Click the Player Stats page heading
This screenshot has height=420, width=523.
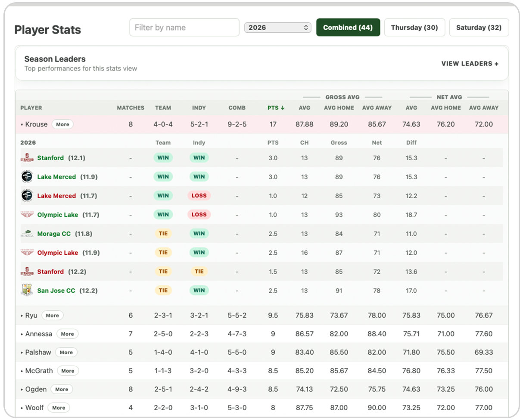coord(48,30)
